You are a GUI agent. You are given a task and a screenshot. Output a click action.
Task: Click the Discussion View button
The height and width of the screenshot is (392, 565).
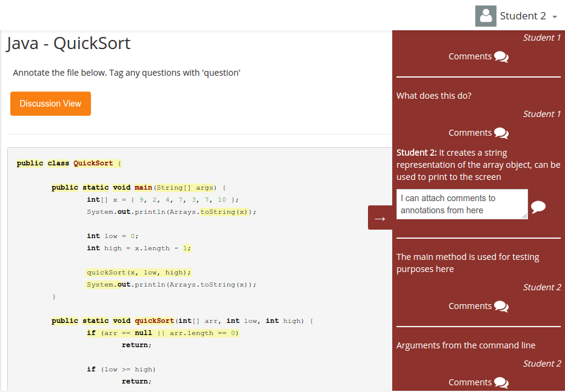click(x=50, y=104)
